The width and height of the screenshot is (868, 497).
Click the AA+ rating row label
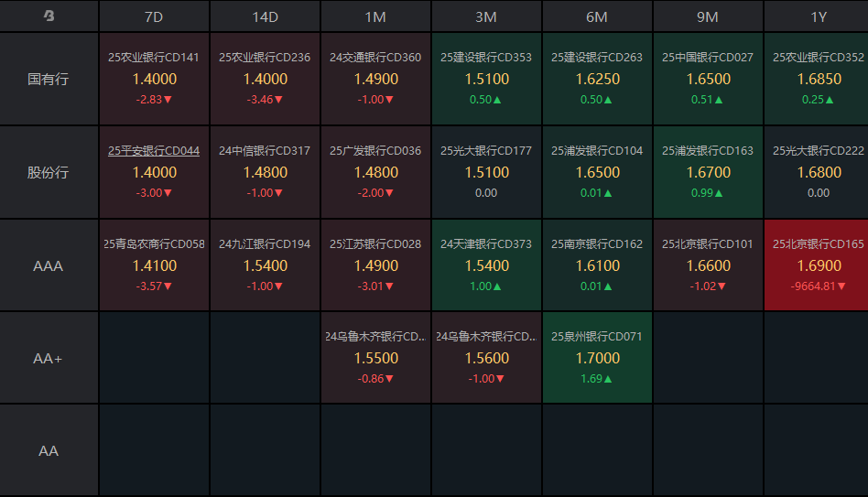point(49,359)
